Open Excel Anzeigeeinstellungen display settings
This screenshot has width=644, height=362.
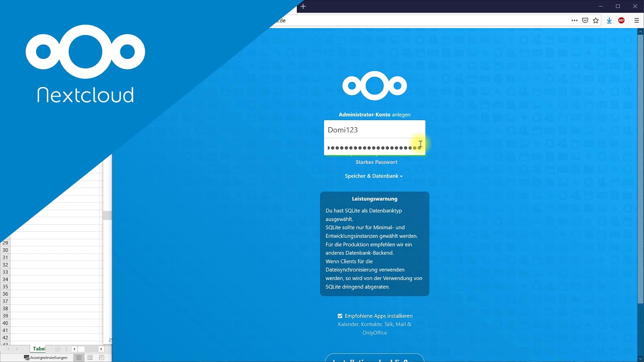click(x=46, y=357)
